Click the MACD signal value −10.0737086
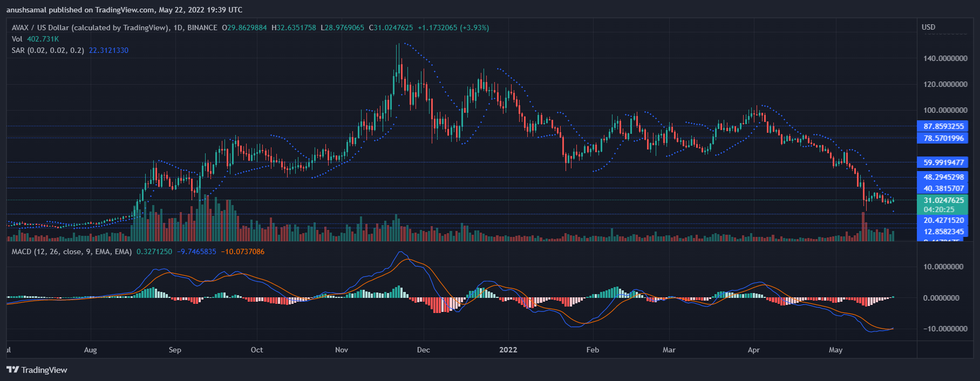 point(243,251)
